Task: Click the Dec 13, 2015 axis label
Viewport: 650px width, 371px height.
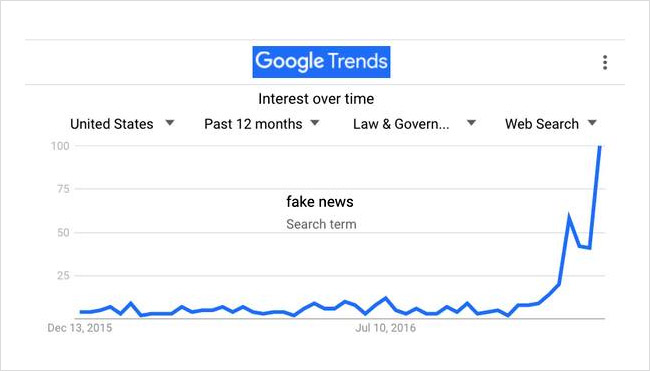Action: point(80,328)
